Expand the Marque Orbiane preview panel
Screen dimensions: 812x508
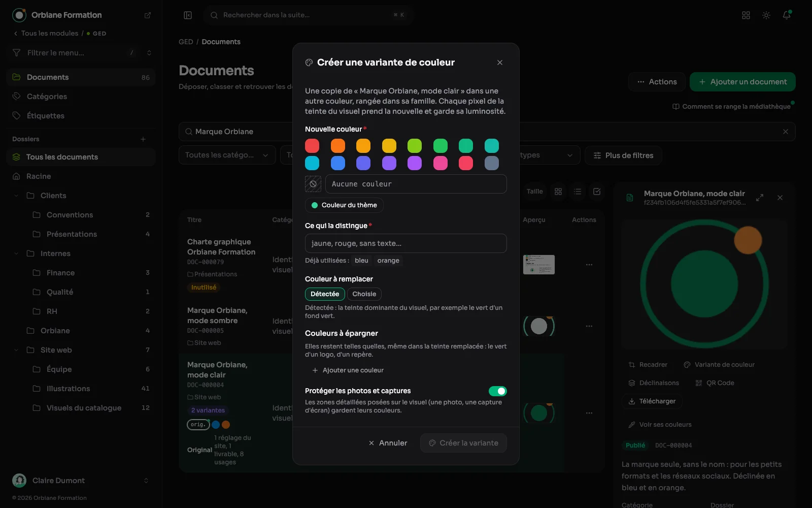click(x=760, y=198)
